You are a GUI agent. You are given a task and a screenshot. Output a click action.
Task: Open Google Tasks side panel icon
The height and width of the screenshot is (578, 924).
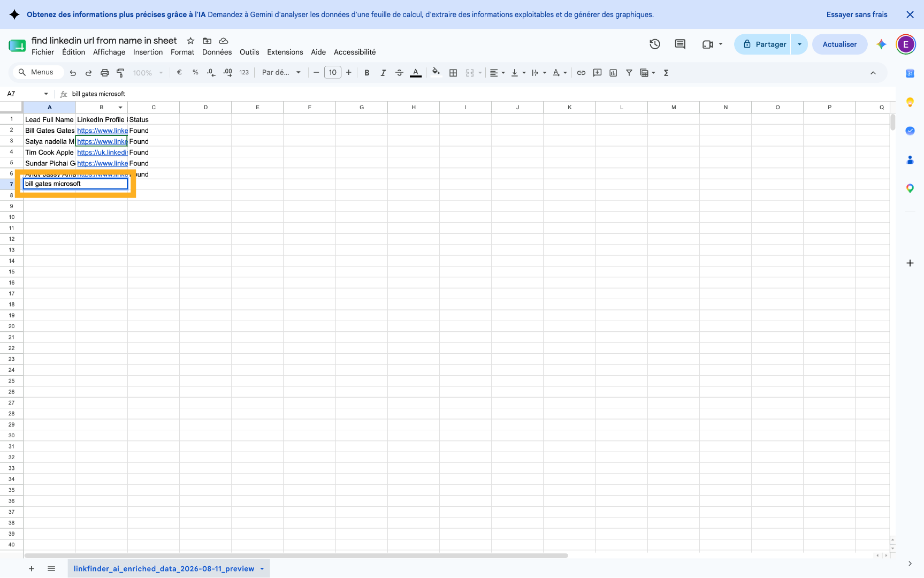(x=910, y=131)
